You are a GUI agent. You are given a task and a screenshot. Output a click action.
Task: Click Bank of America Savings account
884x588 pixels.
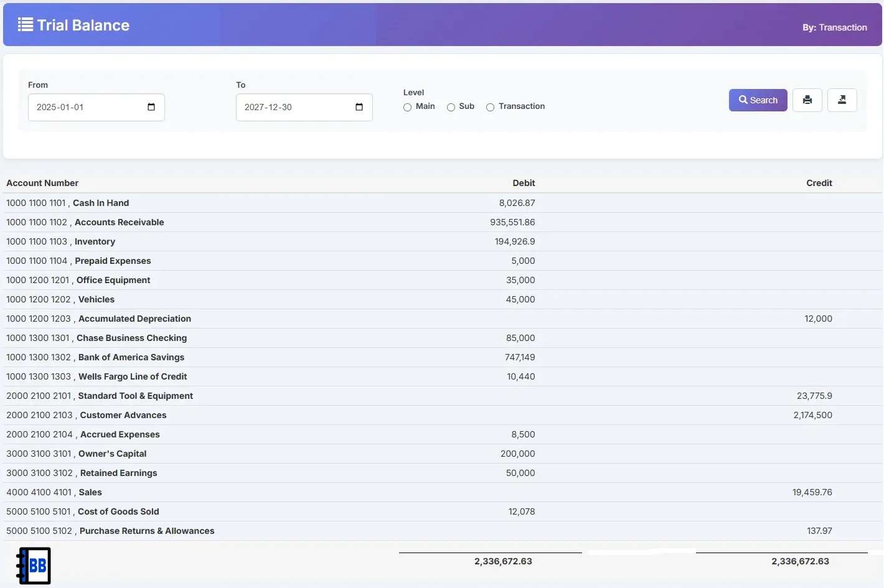131,357
